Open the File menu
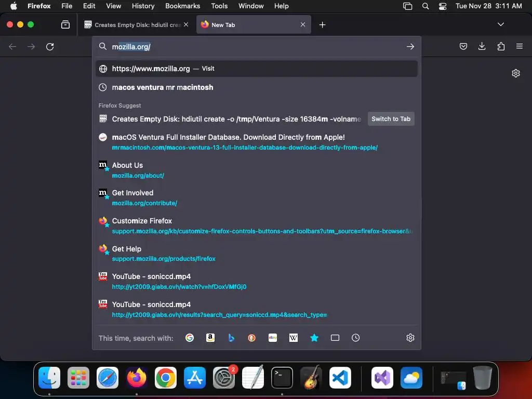 pos(66,6)
